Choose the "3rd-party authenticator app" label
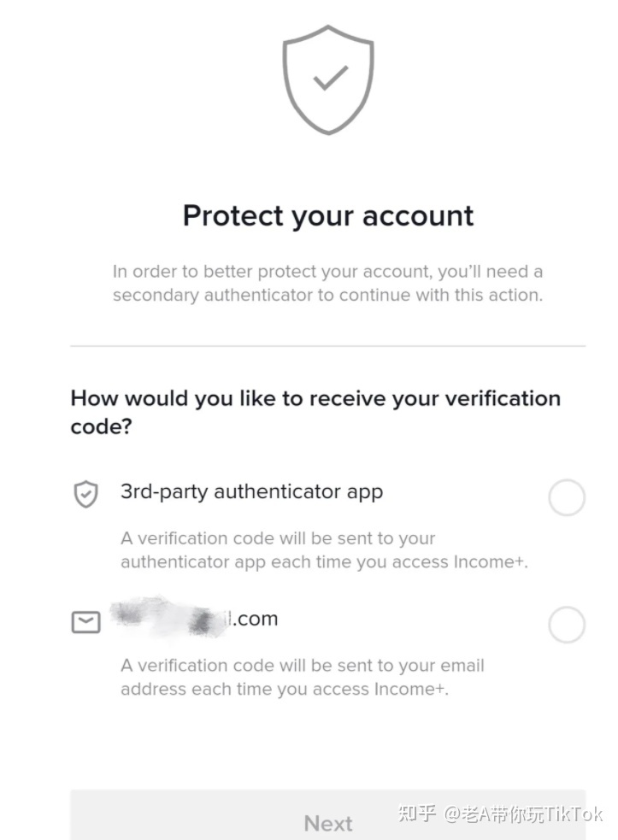 (251, 492)
